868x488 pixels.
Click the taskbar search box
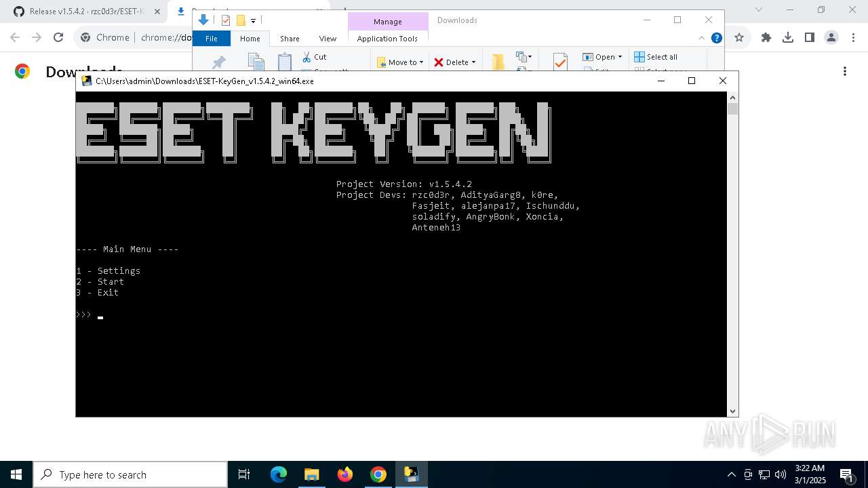130,474
